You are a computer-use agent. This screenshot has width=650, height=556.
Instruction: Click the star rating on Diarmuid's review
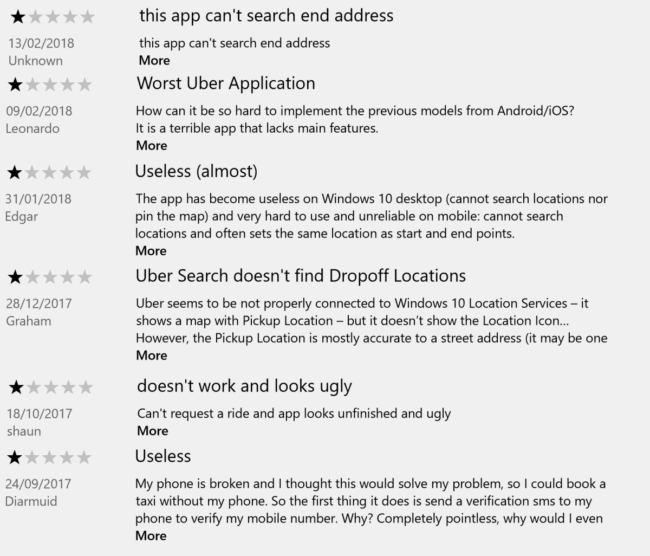click(49, 458)
